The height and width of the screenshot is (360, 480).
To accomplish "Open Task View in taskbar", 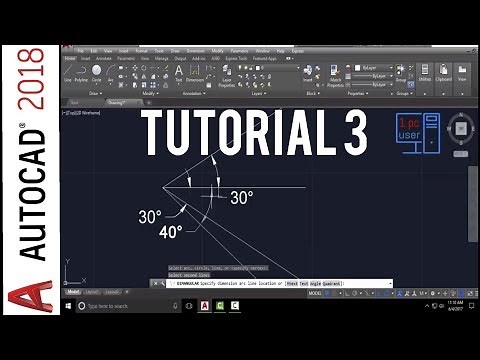I will tap(189, 306).
